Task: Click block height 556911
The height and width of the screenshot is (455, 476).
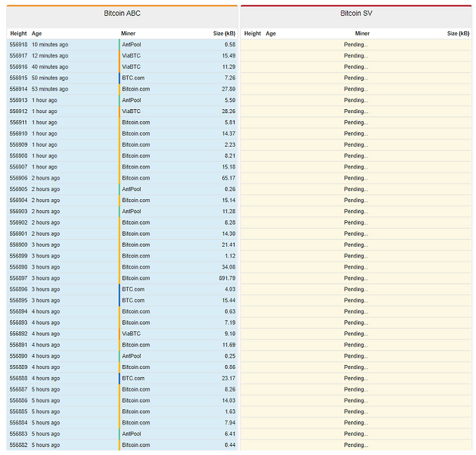Action: click(x=19, y=123)
